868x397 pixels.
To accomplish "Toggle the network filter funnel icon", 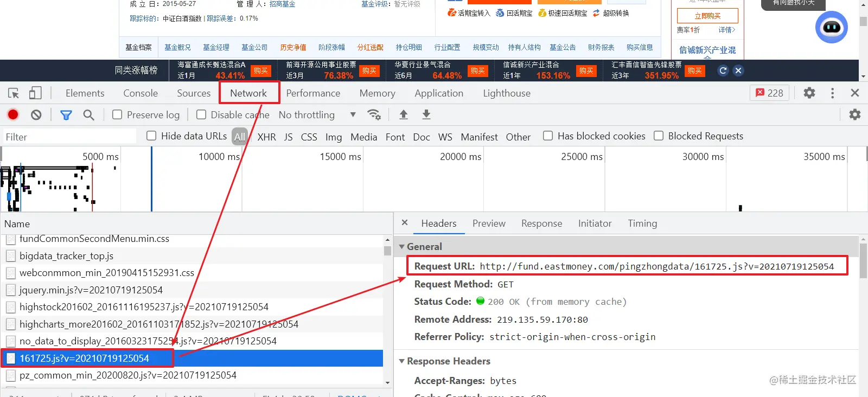I will pyautogui.click(x=66, y=114).
